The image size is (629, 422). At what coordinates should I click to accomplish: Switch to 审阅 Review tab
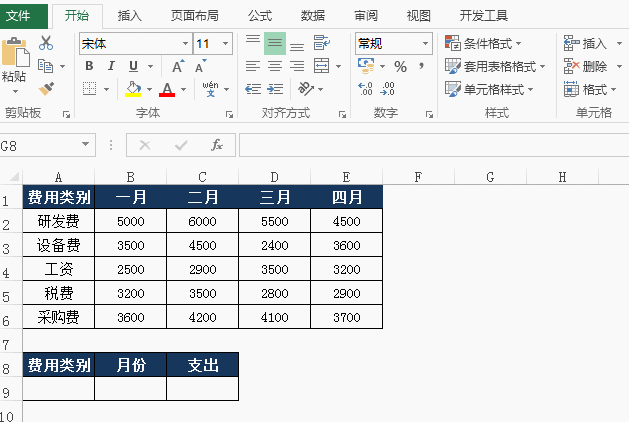[x=365, y=16]
